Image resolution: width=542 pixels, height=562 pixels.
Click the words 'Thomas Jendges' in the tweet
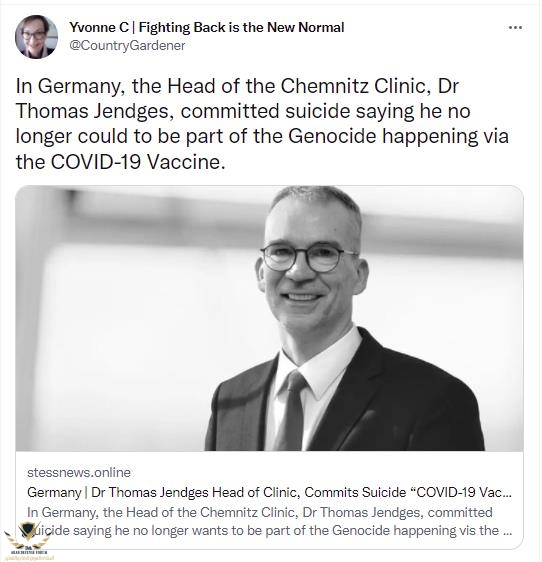coord(92,111)
